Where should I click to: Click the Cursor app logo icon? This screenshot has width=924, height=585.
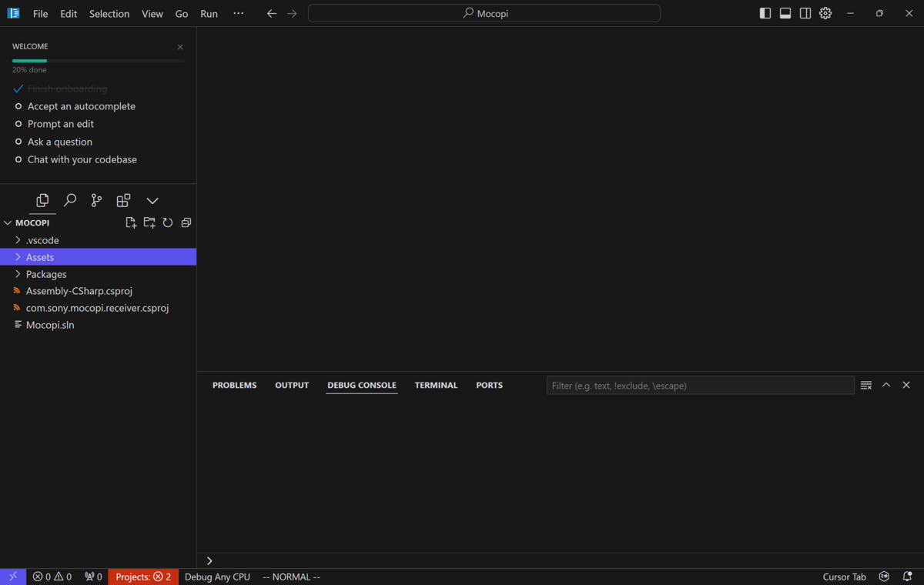click(x=13, y=13)
